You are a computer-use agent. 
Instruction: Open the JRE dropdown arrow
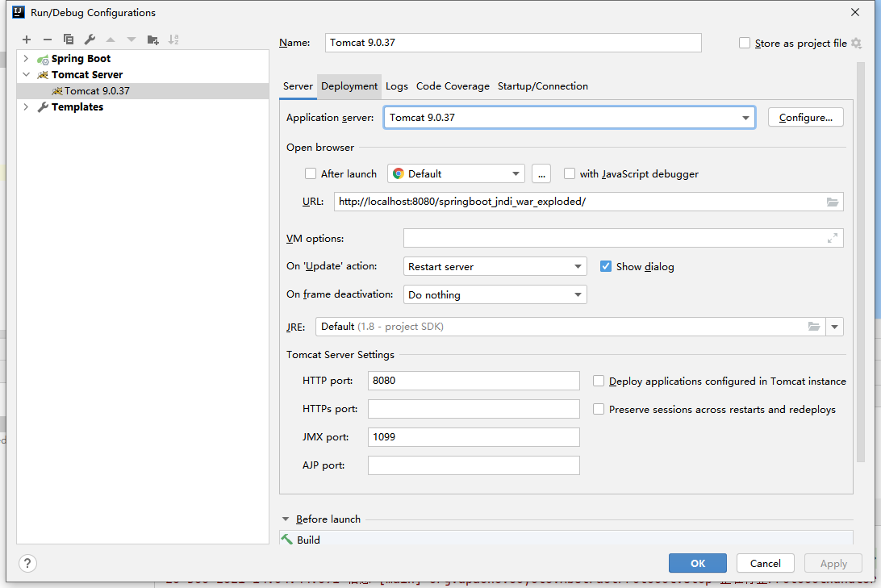(x=834, y=327)
